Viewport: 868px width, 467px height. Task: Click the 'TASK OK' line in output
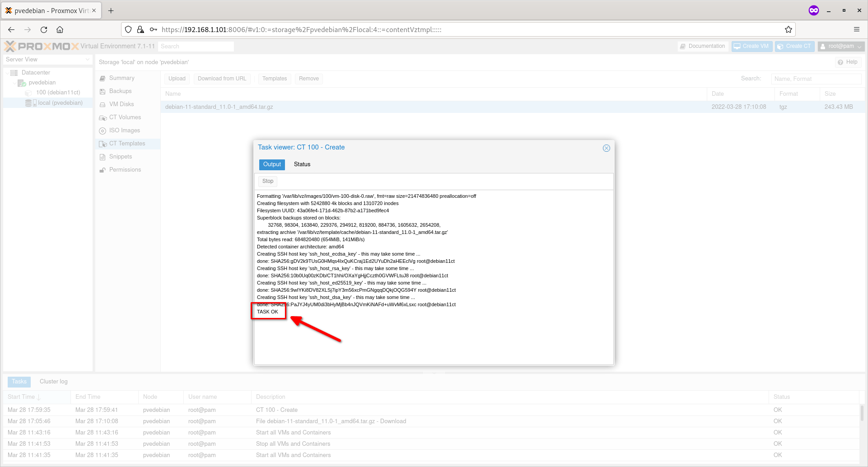pyautogui.click(x=267, y=312)
